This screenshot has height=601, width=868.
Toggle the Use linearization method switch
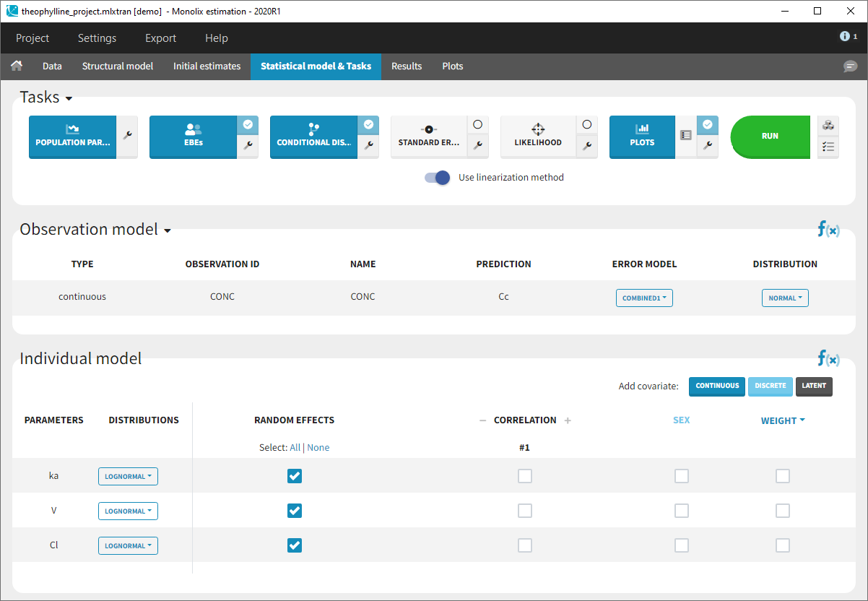pos(437,178)
